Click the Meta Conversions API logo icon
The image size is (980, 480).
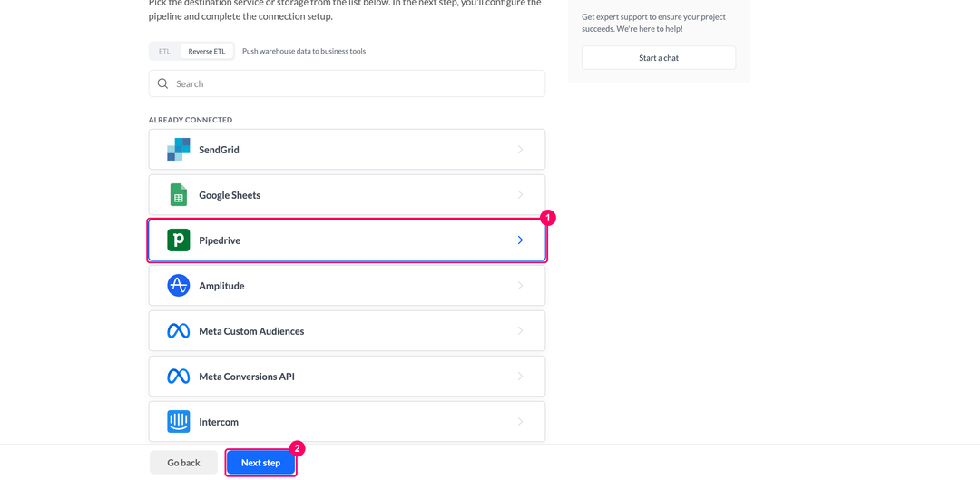pos(178,377)
